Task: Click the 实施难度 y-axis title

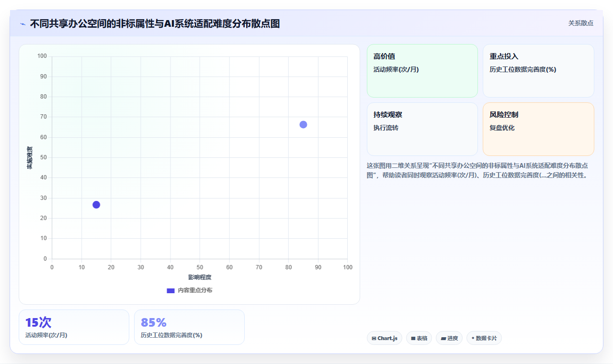Action: pos(30,158)
